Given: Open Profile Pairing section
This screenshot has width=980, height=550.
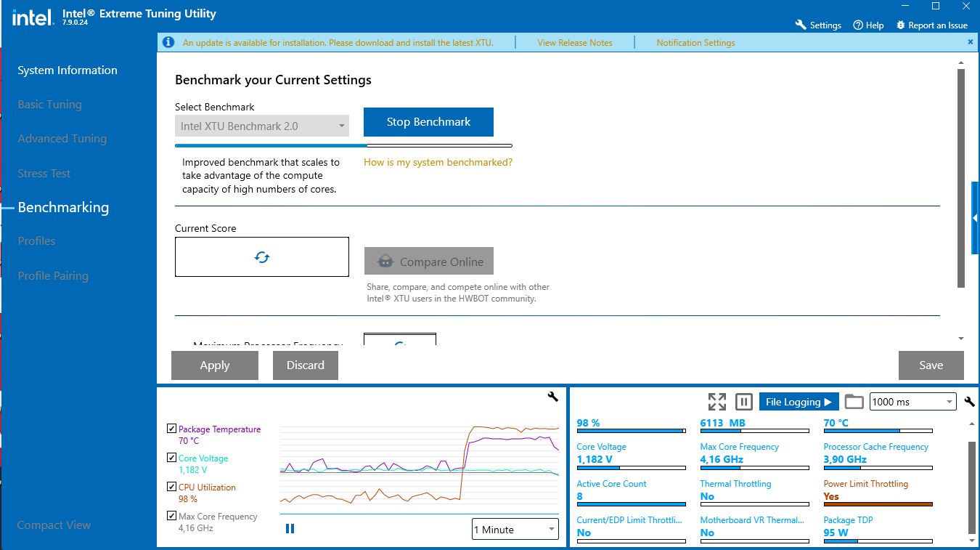Looking at the screenshot, I should click(53, 276).
